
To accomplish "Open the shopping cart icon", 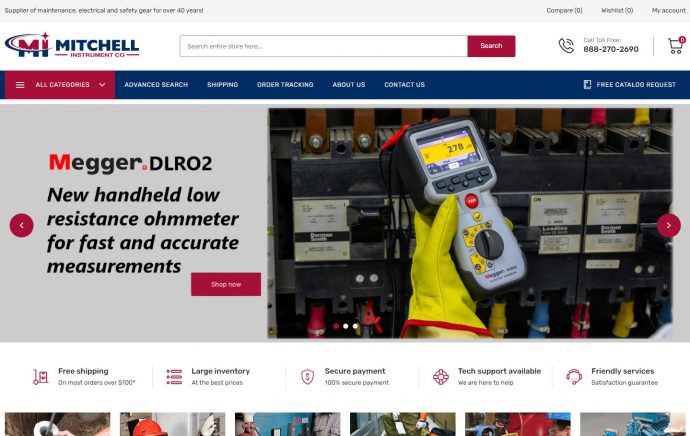I will point(675,46).
